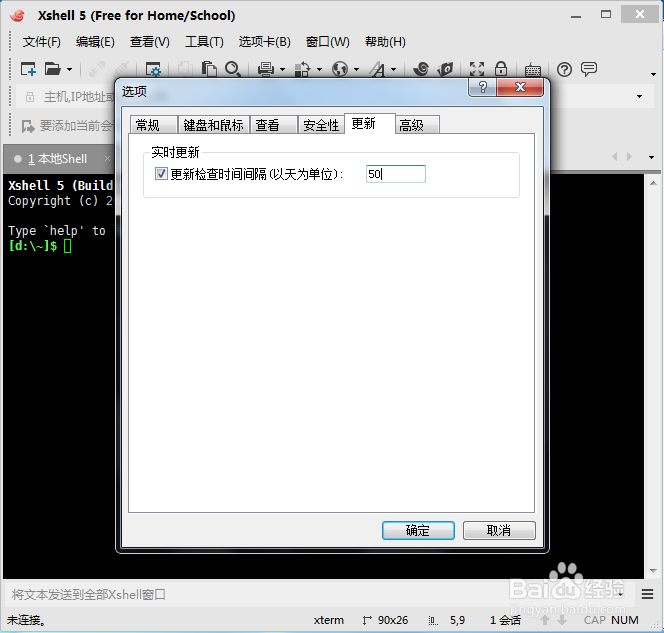Open the 选项卡(B) menu
The image size is (664, 633).
coord(264,42)
